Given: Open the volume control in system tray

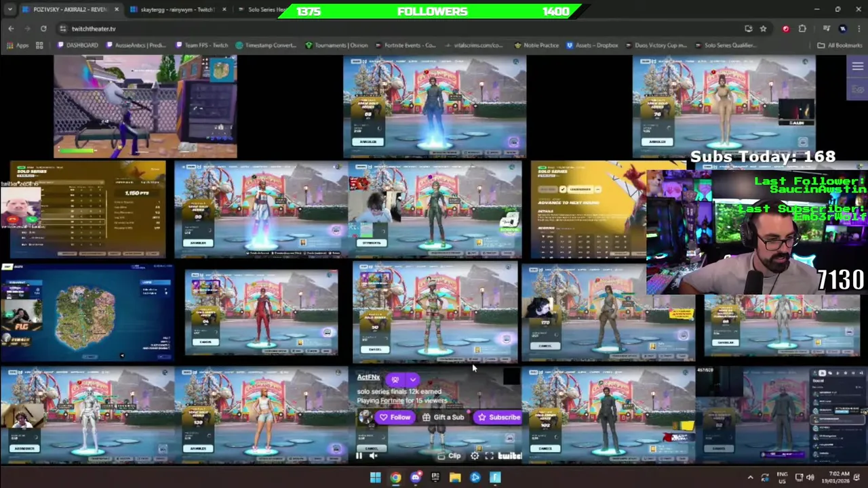Looking at the screenshot, I should (810, 477).
